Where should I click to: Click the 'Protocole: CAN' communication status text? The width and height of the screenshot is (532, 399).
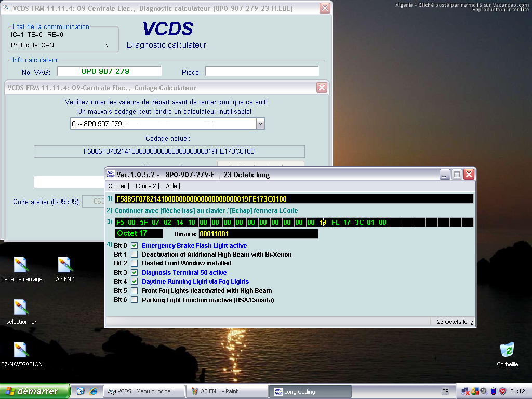pyautogui.click(x=32, y=45)
